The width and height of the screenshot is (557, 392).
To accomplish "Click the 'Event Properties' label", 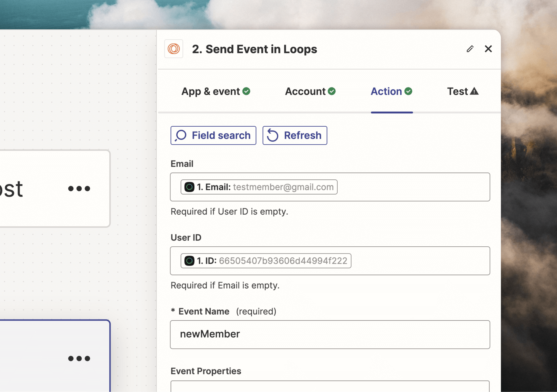I will pos(206,371).
